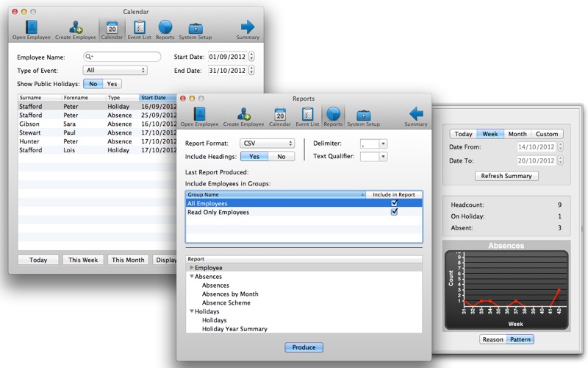588x368 pixels.
Task: Sort Calendar list by Surname header
Action: pos(40,98)
